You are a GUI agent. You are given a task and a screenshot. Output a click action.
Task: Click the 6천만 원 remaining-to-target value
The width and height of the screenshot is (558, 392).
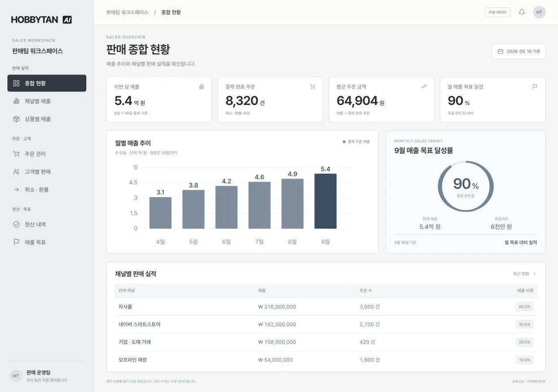point(501,226)
